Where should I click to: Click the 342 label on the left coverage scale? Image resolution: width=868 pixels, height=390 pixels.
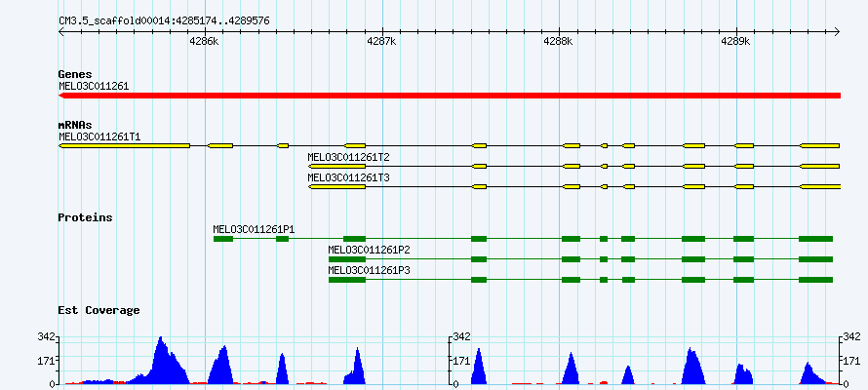47,336
